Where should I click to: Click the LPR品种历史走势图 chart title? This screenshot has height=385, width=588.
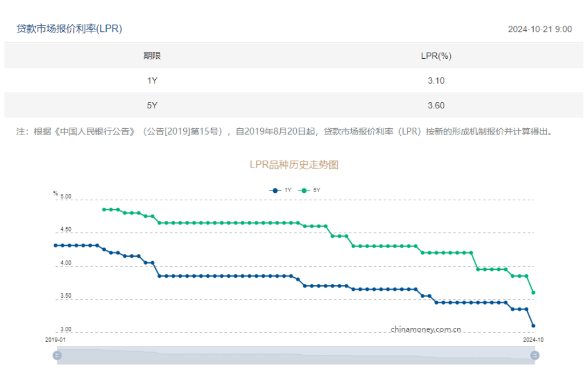tap(294, 165)
